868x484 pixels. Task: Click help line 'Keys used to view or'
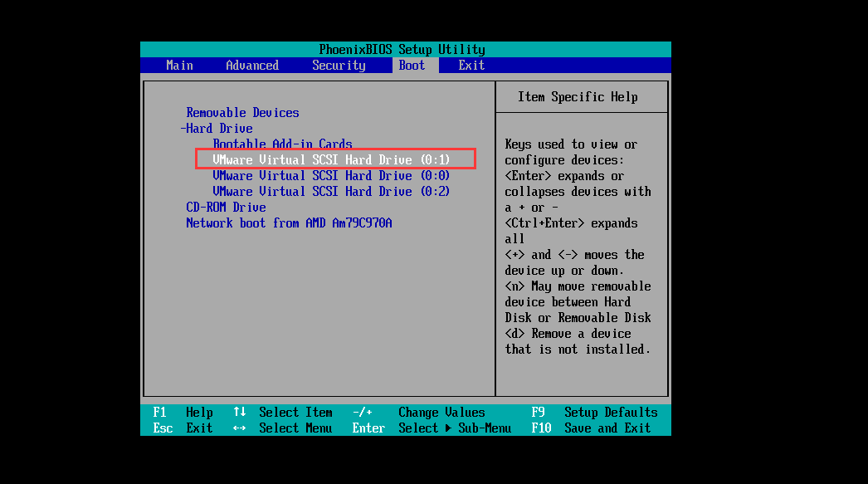point(571,144)
